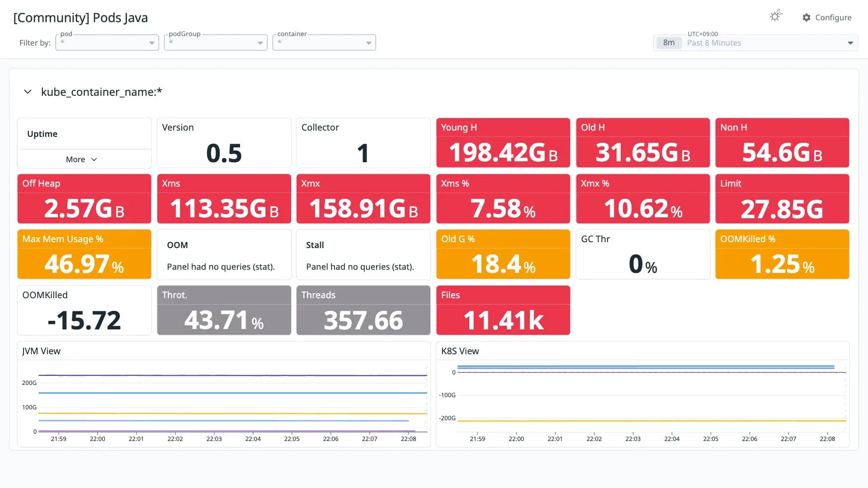The width and height of the screenshot is (868, 488).
Task: Click the Stall panel title
Action: click(x=315, y=245)
